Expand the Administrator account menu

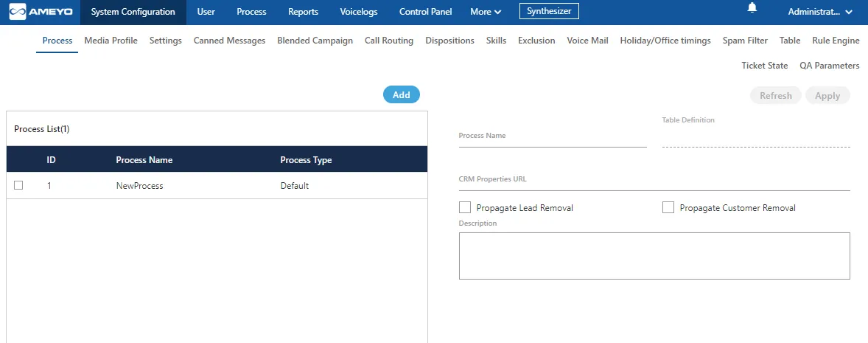coord(820,12)
